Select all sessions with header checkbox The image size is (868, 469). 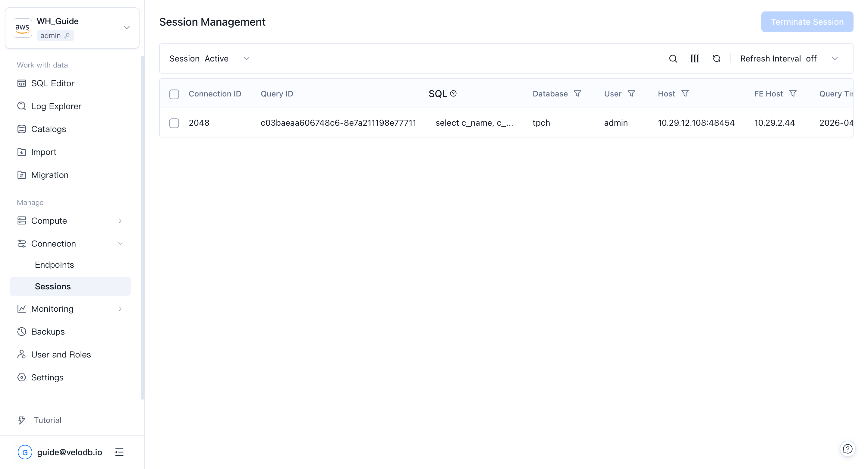click(x=174, y=94)
